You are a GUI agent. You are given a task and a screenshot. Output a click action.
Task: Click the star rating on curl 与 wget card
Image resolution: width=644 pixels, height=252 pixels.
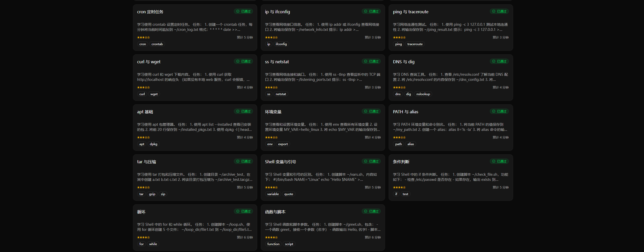[143, 87]
